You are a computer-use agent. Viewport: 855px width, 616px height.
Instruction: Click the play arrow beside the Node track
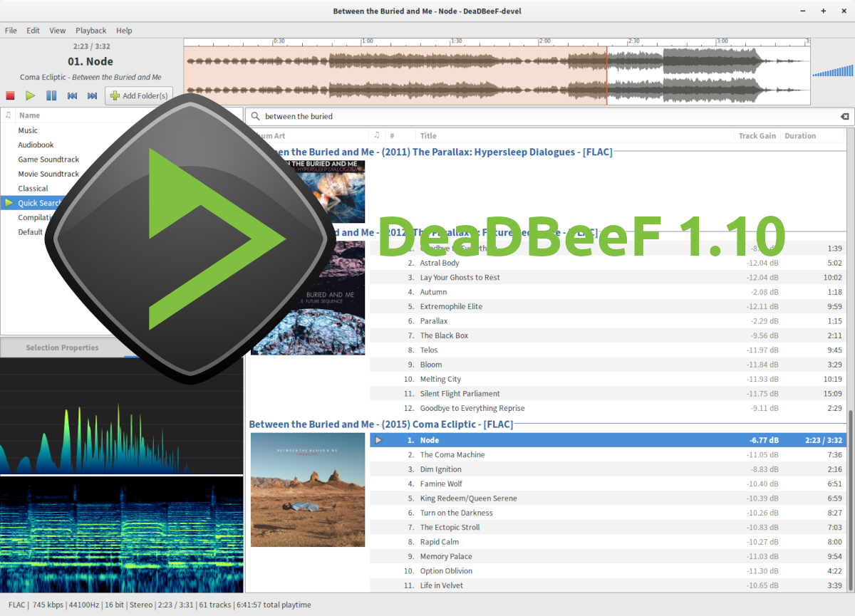[x=378, y=439]
